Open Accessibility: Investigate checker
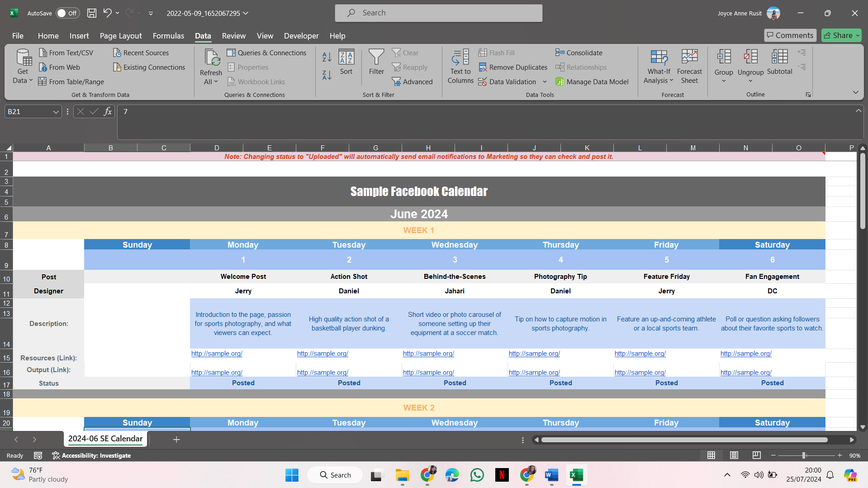 [91, 456]
